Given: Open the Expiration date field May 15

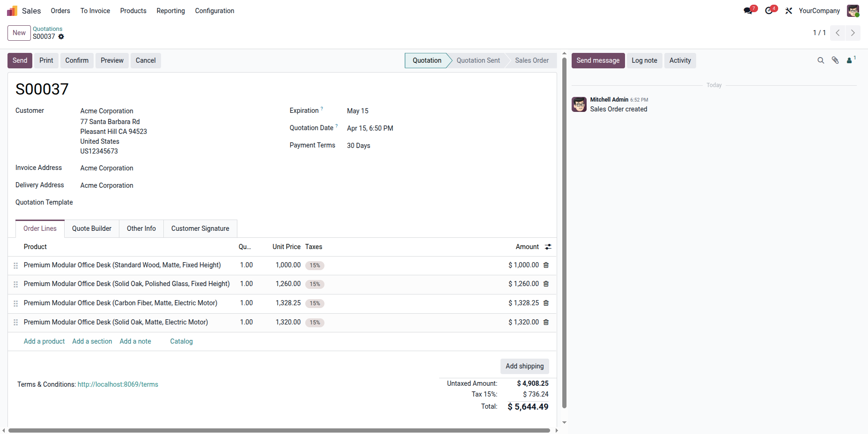Looking at the screenshot, I should pos(358,111).
